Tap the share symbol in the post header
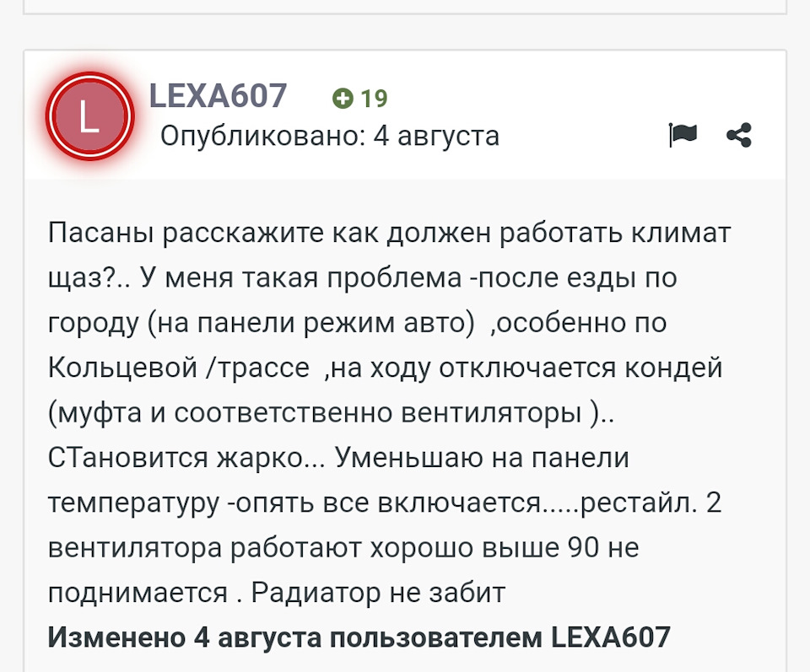Screen dimensions: 810x672 coord(740,134)
